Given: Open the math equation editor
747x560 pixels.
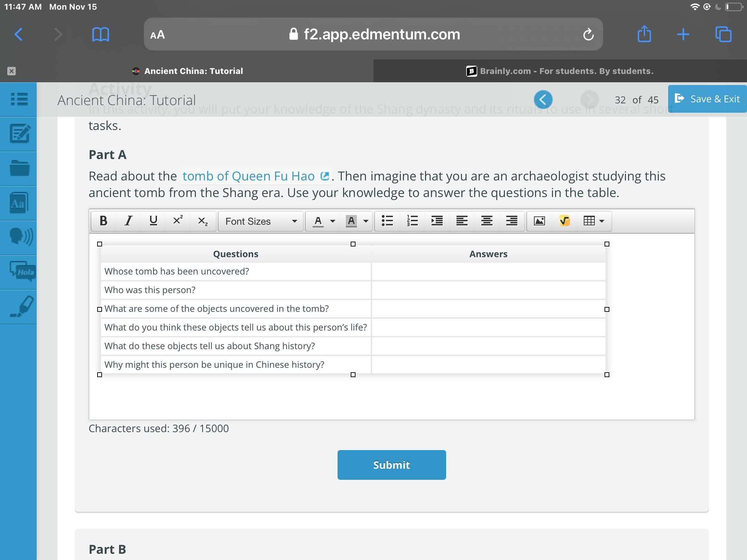Looking at the screenshot, I should click(x=564, y=221).
